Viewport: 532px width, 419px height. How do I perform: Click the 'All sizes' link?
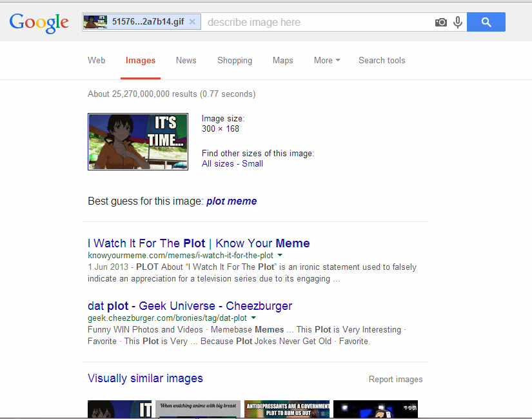(217, 164)
